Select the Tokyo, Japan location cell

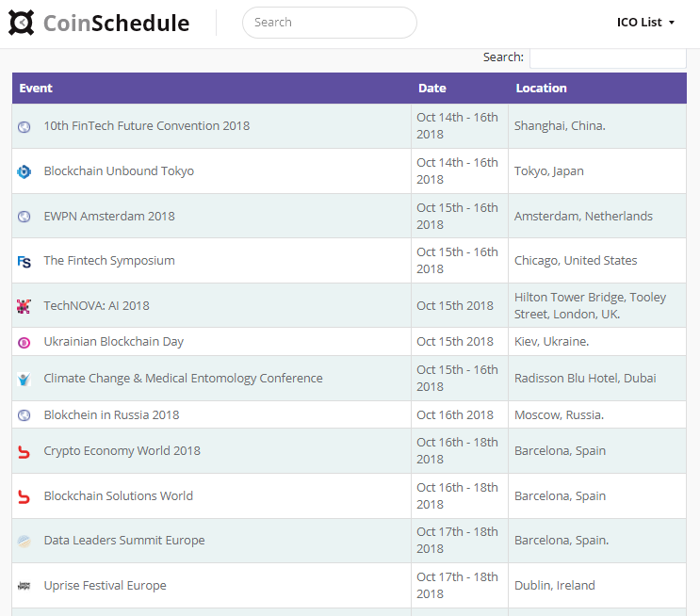[x=597, y=171]
